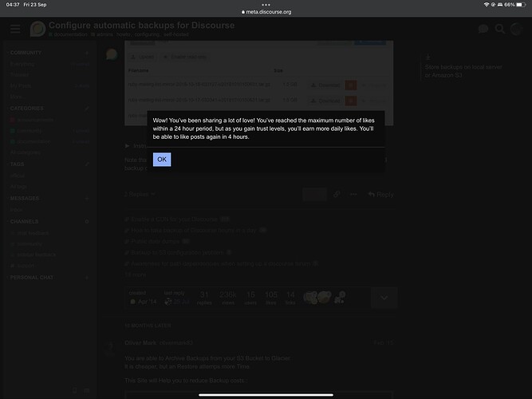The image size is (532, 399).
Task: Open the battery status indicator
Action: (521, 5)
